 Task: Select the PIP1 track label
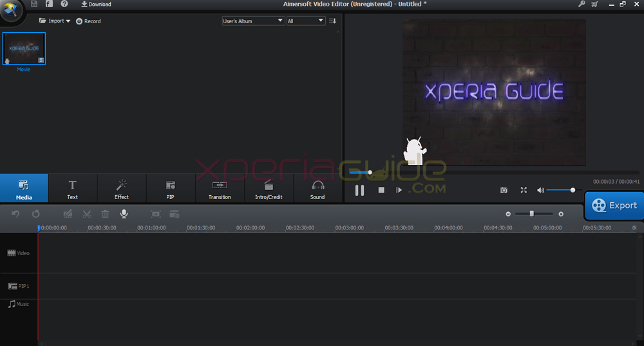19,286
